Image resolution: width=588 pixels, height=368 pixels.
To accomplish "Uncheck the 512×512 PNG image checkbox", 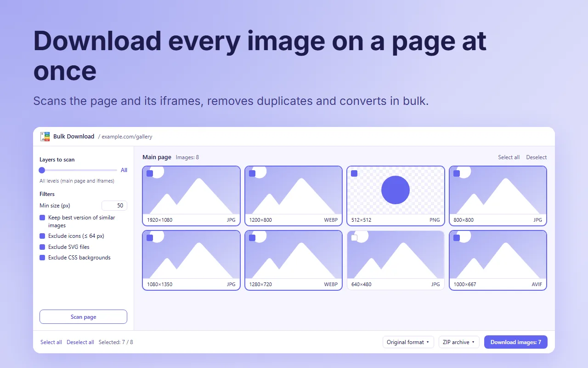I will tap(354, 173).
